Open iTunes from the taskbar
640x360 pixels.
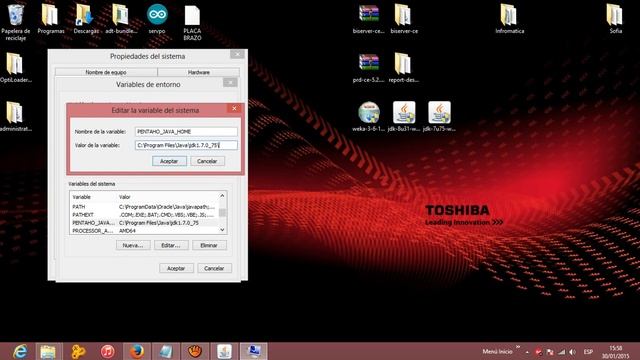[108, 351]
